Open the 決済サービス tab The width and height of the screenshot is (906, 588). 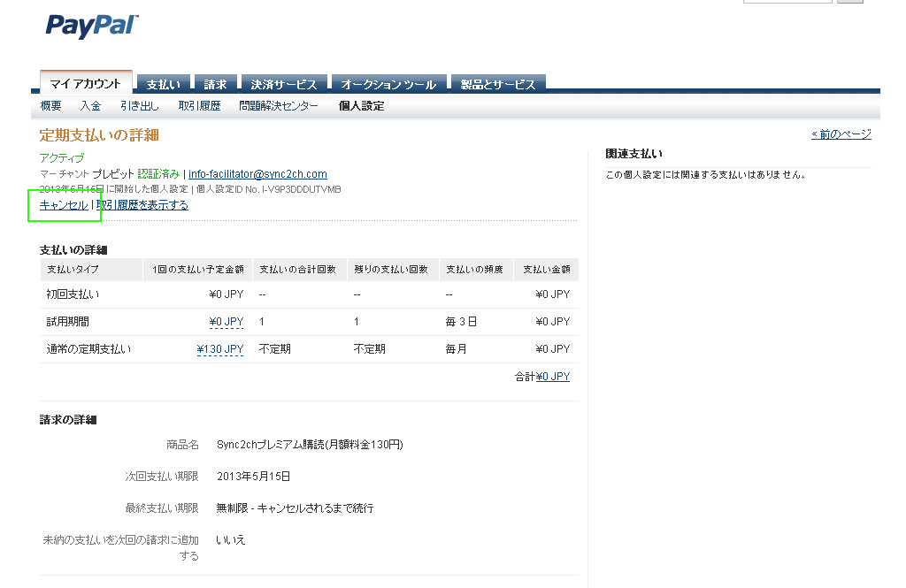(284, 84)
